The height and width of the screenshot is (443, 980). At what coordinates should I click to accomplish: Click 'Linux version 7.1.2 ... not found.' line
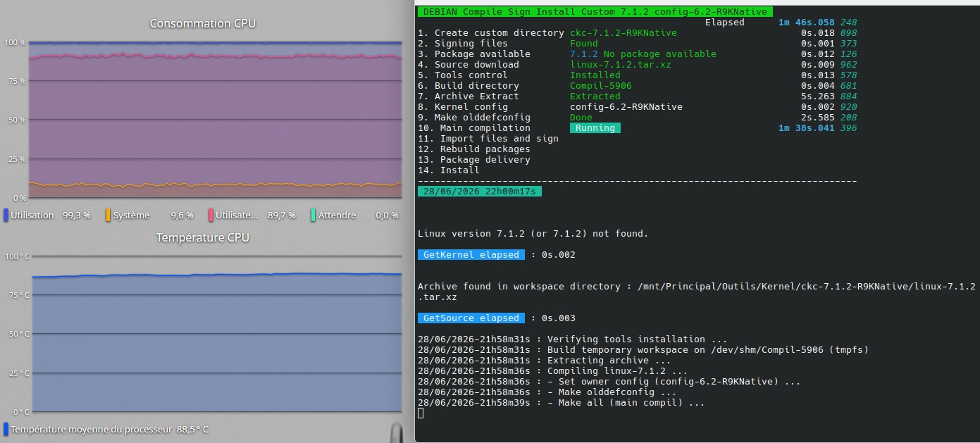point(533,234)
